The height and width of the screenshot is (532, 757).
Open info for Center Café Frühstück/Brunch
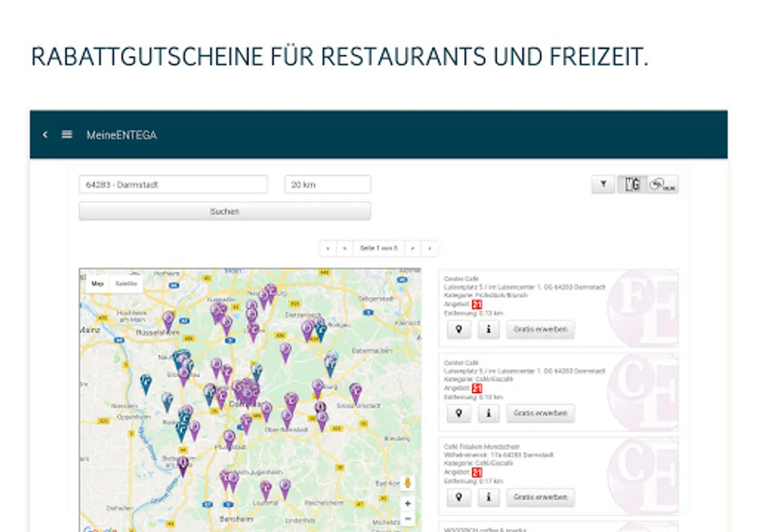pyautogui.click(x=489, y=329)
